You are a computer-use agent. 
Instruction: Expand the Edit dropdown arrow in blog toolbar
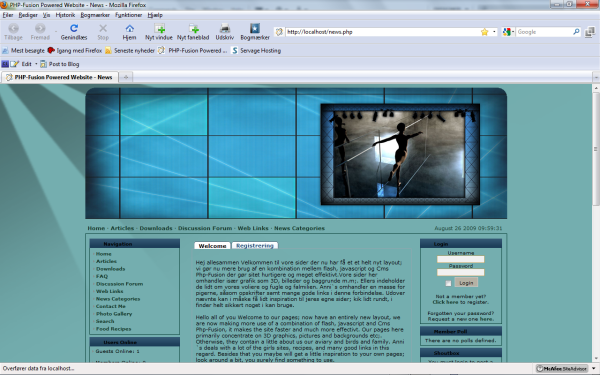tap(36, 64)
